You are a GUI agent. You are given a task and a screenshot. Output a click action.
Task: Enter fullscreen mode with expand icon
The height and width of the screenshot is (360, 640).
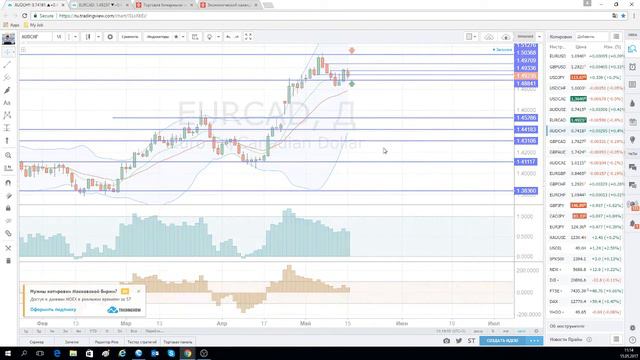pyautogui.click(x=248, y=37)
